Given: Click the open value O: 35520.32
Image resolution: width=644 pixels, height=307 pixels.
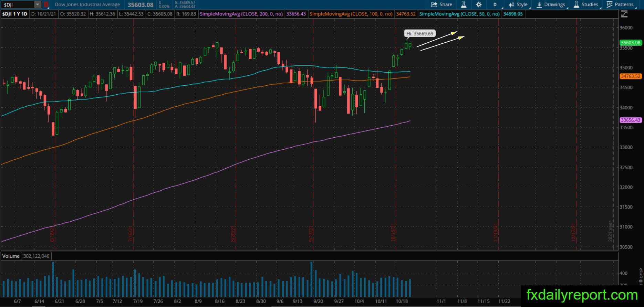Looking at the screenshot, I should [73, 14].
